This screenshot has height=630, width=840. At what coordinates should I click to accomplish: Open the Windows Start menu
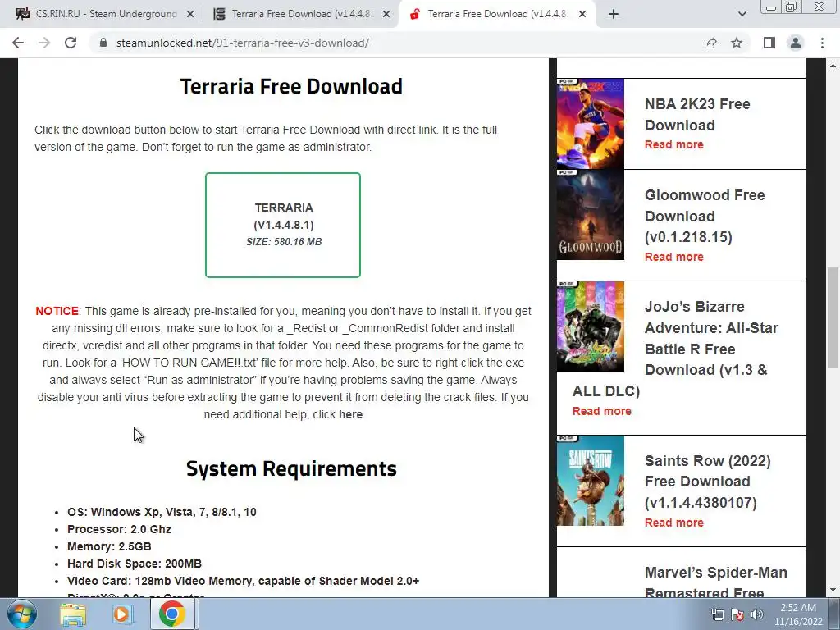[22, 614]
